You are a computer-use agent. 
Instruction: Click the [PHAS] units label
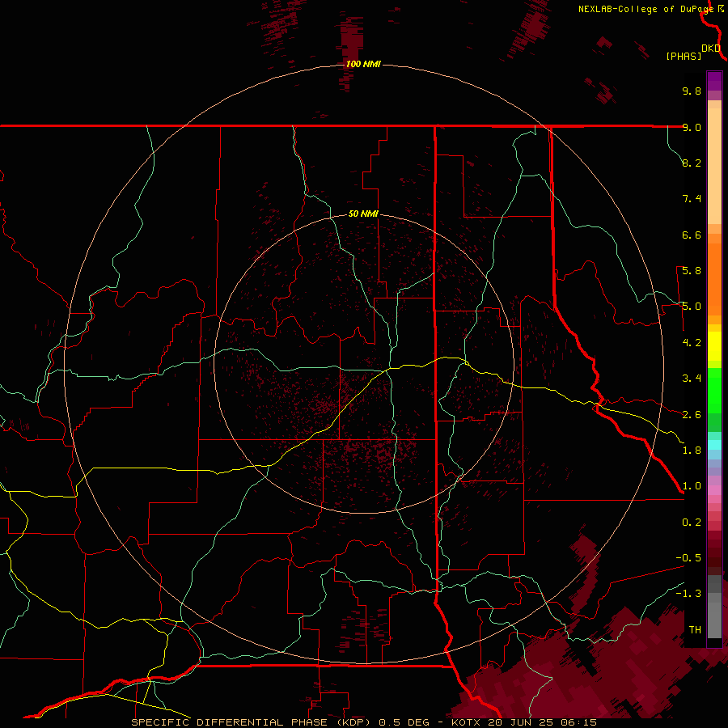(x=684, y=56)
